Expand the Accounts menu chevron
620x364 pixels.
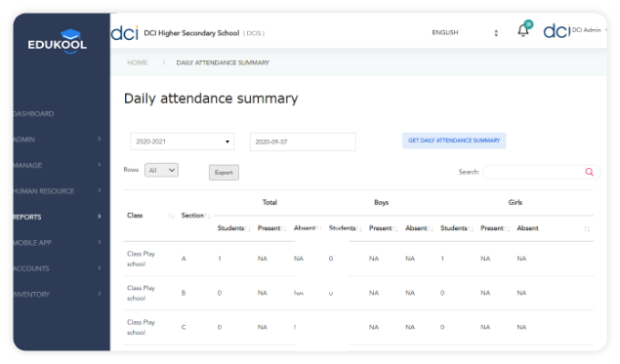100,268
